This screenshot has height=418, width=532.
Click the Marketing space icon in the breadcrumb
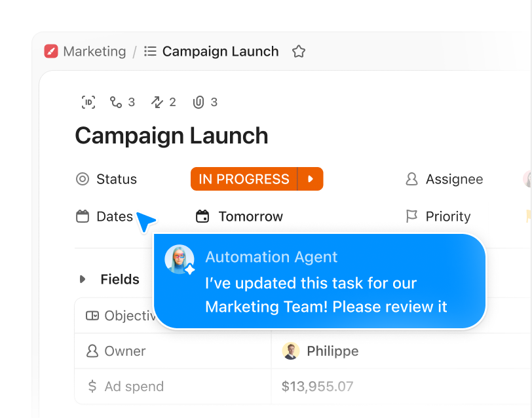coord(51,51)
